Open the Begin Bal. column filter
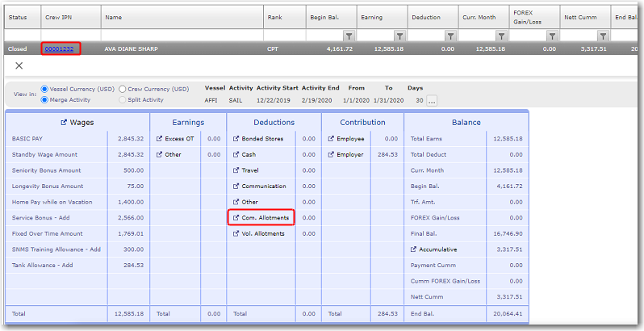 pyautogui.click(x=349, y=36)
